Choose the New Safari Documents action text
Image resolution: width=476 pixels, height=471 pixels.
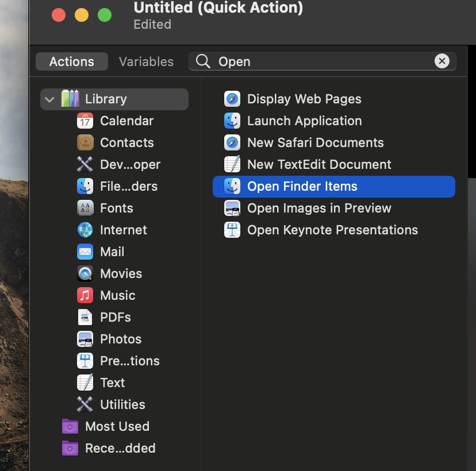(316, 143)
